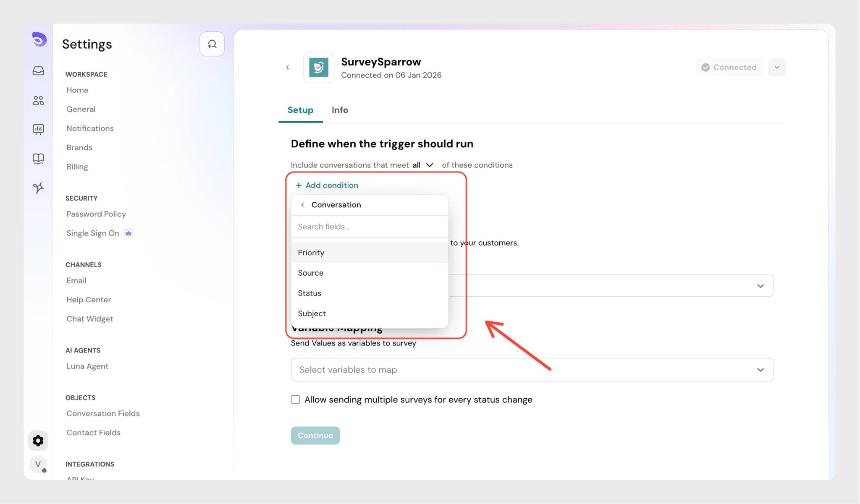This screenshot has height=504, width=860.
Task: Open the knowledge base book icon
Action: pos(38,159)
